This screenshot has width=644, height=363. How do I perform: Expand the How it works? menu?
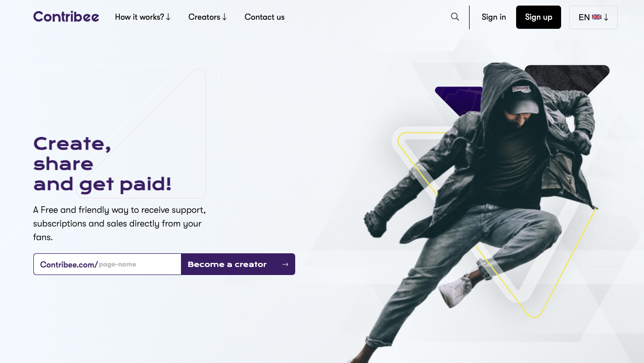point(143,17)
